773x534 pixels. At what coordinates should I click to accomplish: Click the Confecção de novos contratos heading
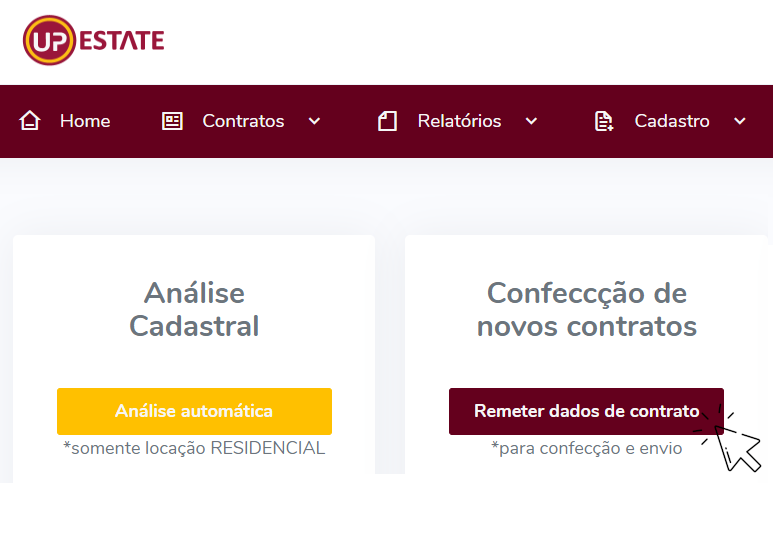coord(587,309)
